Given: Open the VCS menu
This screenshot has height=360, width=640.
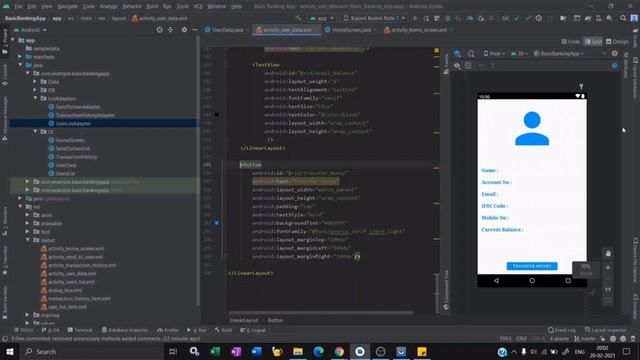Looking at the screenshot, I should pos(198,7).
